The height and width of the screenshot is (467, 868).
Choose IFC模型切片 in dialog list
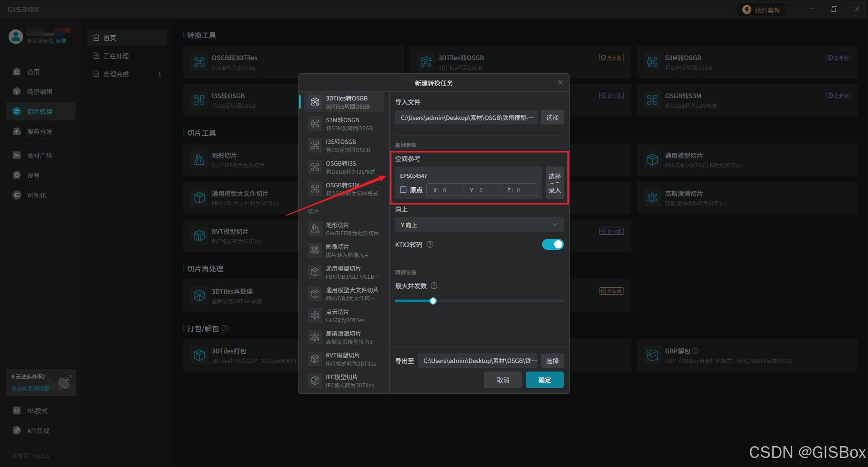tap(344, 381)
